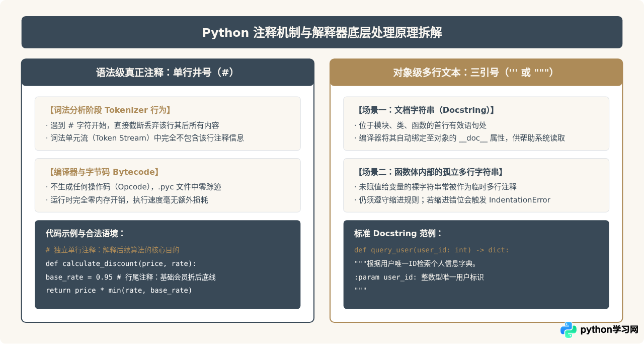Click the line mentioning IndentationError

[x=452, y=200]
